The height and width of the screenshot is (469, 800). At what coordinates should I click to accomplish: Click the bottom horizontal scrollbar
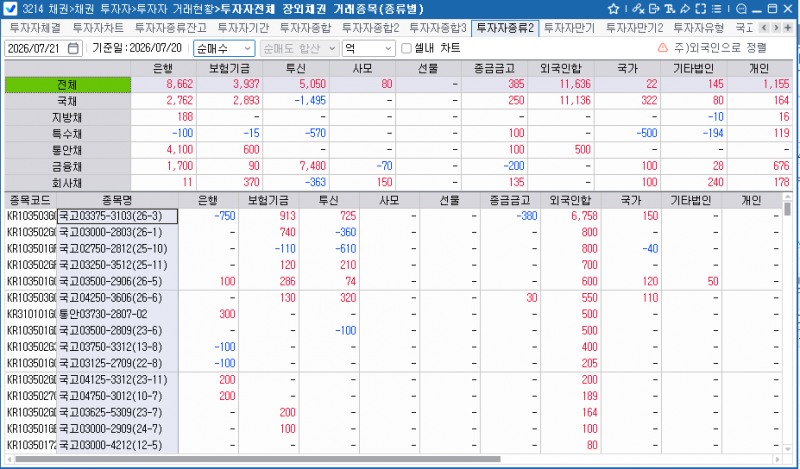point(258,459)
